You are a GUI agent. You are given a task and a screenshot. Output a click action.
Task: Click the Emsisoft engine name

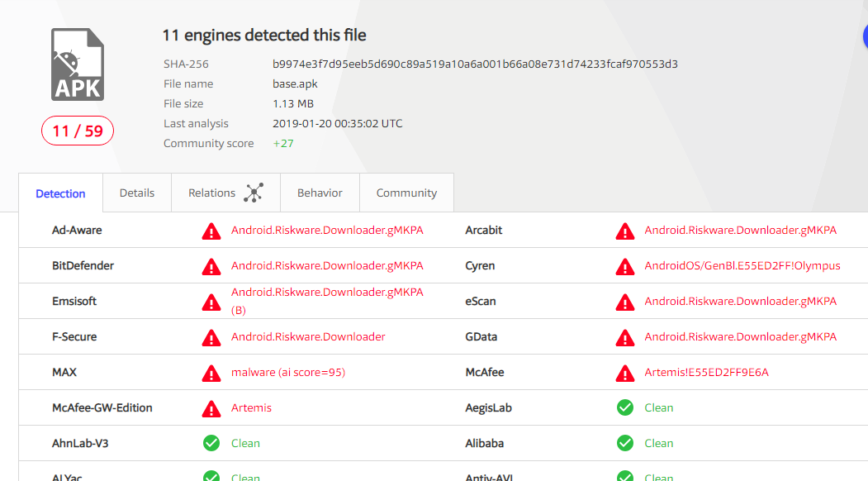(x=74, y=301)
